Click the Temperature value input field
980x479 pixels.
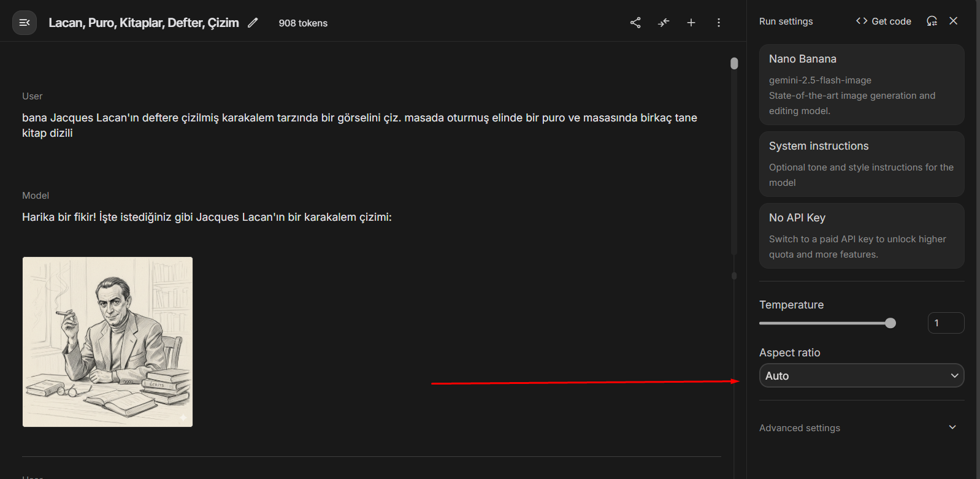pyautogui.click(x=946, y=323)
